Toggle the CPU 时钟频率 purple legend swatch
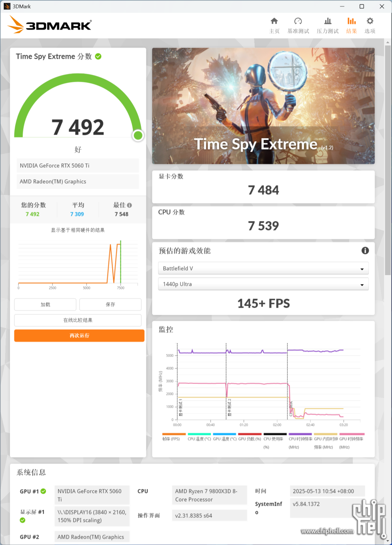Screen dimensions: 392x545 tap(300, 434)
